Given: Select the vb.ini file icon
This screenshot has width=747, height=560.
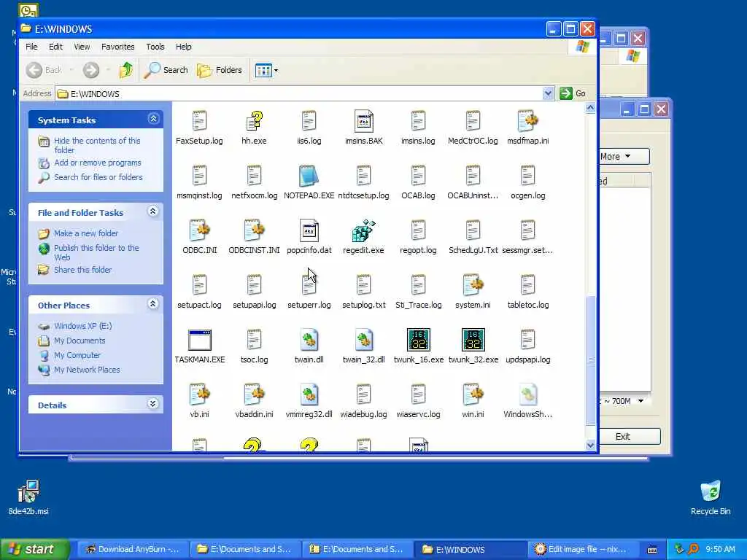Looking at the screenshot, I should tap(200, 394).
